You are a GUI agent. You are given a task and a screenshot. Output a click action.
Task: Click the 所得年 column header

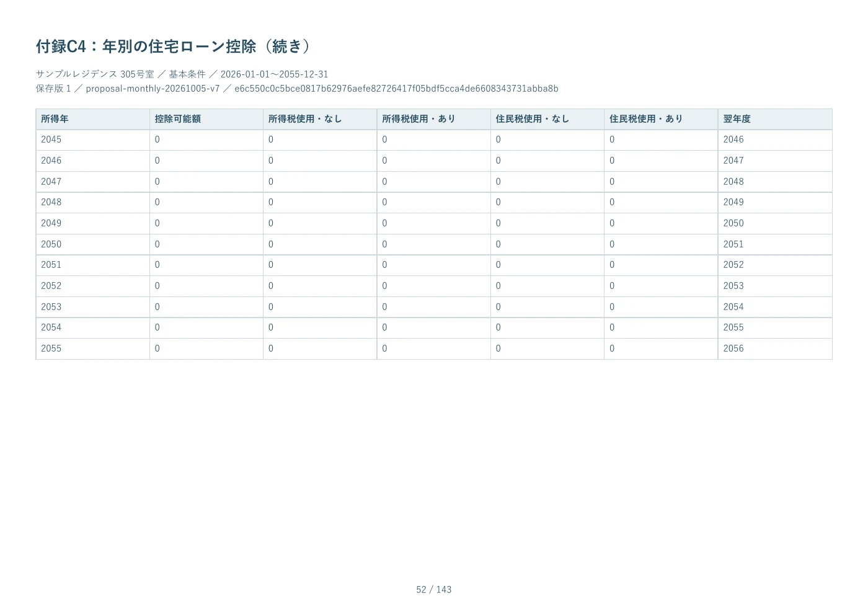[92, 119]
